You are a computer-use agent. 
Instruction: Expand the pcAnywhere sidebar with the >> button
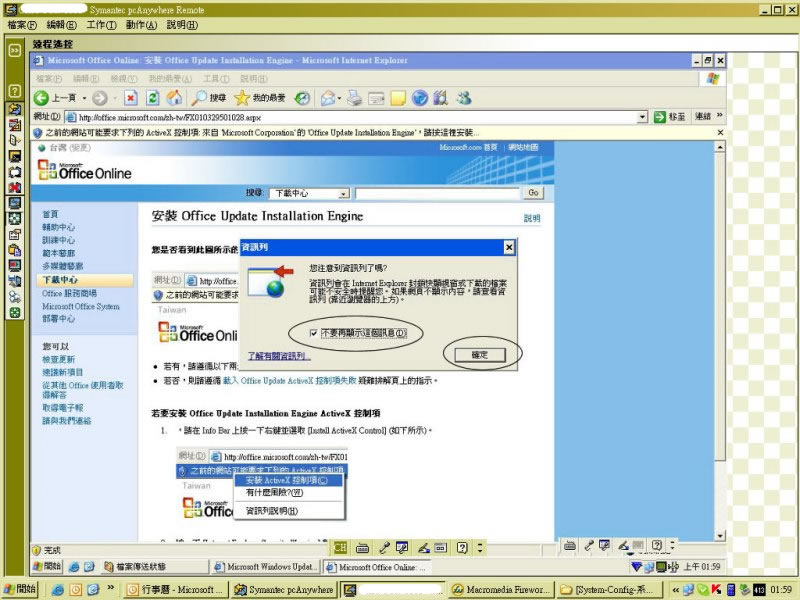(15, 50)
